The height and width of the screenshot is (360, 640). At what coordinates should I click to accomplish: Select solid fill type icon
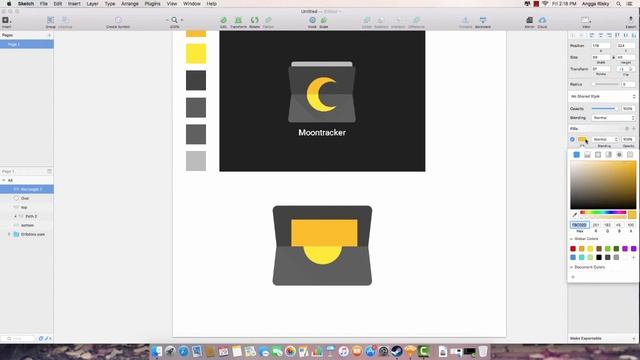pos(576,155)
